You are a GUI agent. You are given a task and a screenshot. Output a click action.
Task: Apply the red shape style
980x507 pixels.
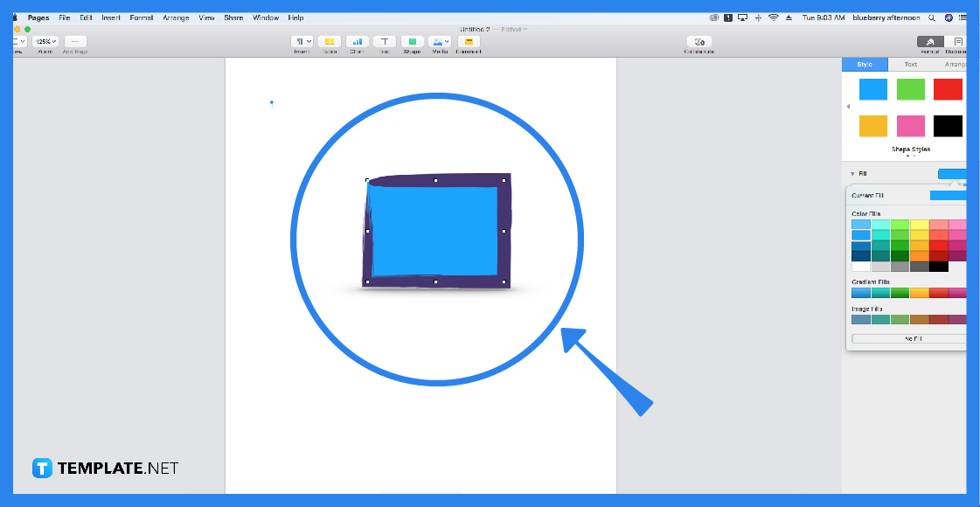[949, 89]
